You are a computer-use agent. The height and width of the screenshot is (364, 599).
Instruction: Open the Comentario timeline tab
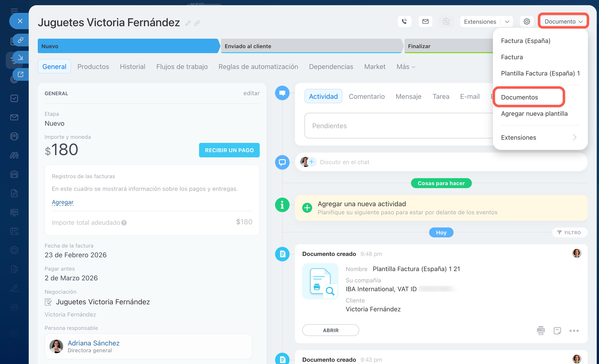(367, 97)
